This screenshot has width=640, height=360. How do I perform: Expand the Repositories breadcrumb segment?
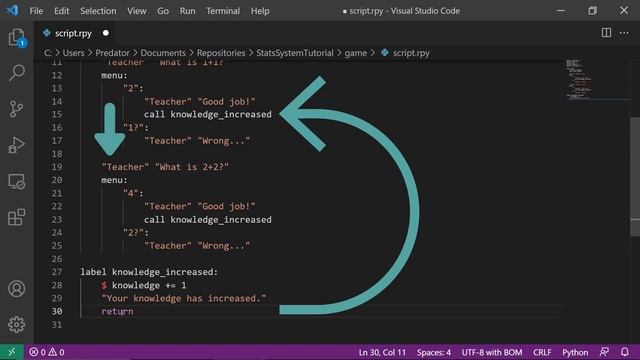[x=221, y=53]
